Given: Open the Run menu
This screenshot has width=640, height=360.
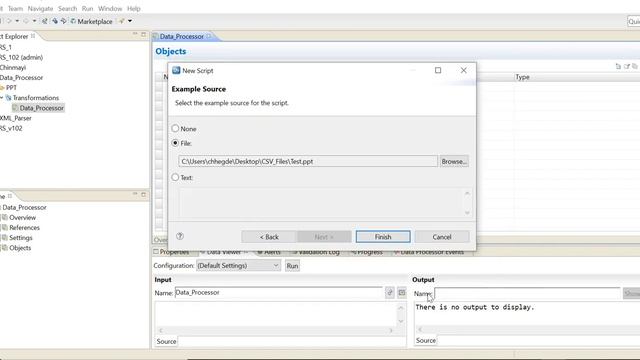Looking at the screenshot, I should click(x=87, y=8).
